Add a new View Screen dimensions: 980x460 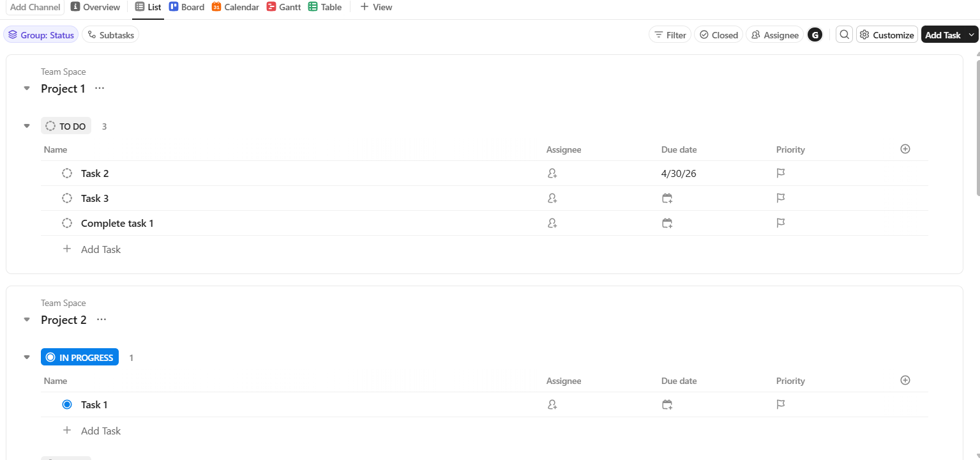click(376, 7)
